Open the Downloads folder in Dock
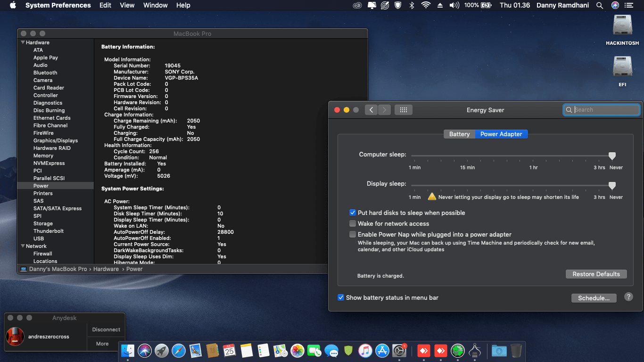Image resolution: width=644 pixels, height=362 pixels. point(499,351)
